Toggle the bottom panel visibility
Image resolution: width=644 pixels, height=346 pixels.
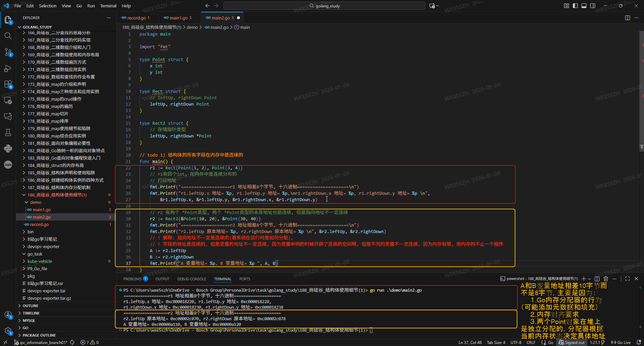[x=584, y=6]
